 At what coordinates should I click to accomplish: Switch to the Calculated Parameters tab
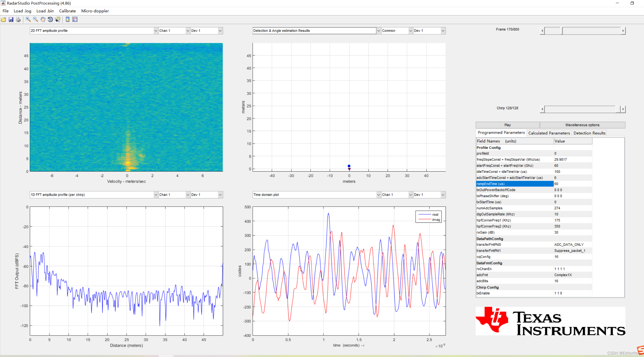549,133
